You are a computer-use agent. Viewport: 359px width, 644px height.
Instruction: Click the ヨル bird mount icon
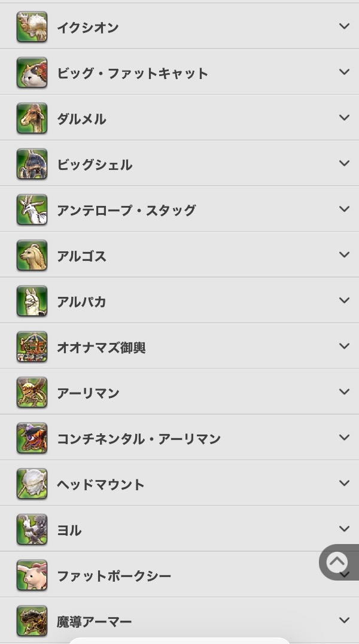click(x=32, y=530)
